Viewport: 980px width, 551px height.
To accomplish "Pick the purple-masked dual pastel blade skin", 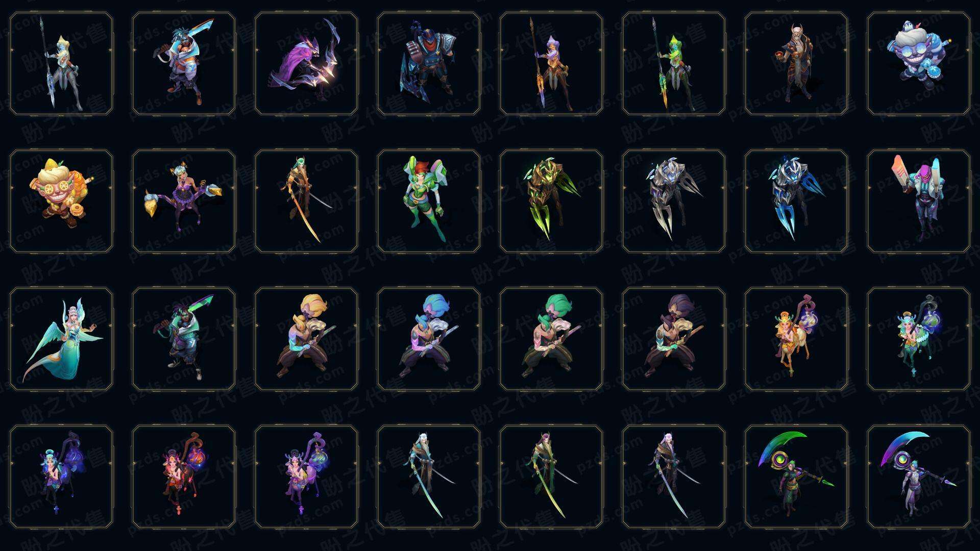I will tap(919, 201).
